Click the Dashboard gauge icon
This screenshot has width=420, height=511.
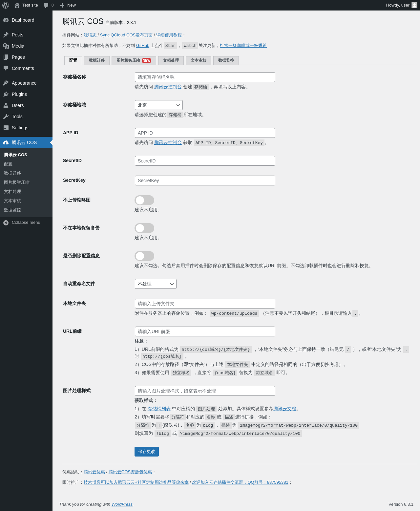click(6, 20)
